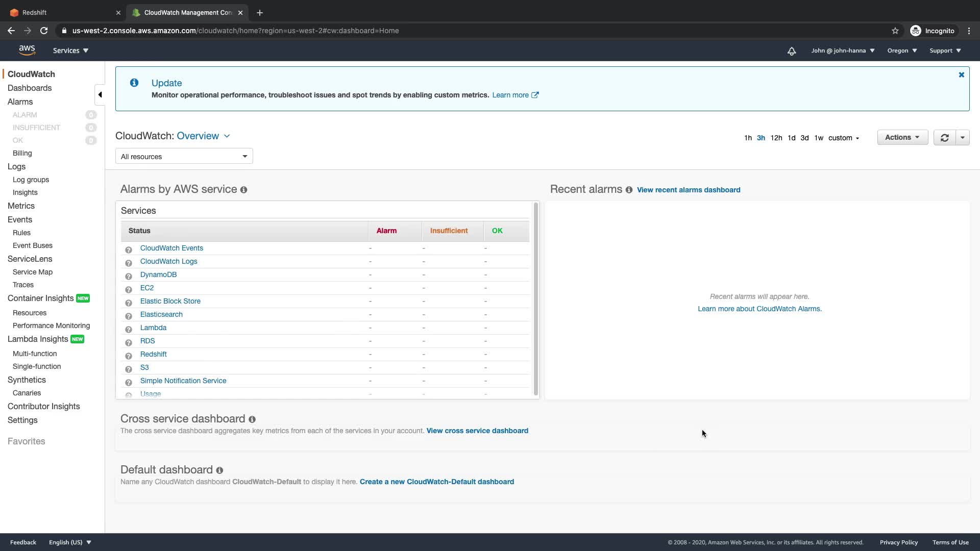Open View cross service dashboard link

(477, 431)
